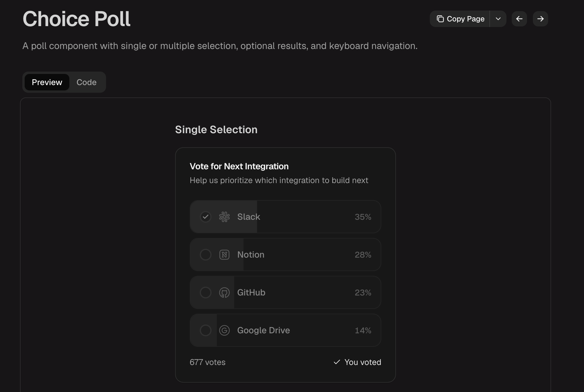Open the Preview tab
The width and height of the screenshot is (584, 392).
(x=47, y=82)
